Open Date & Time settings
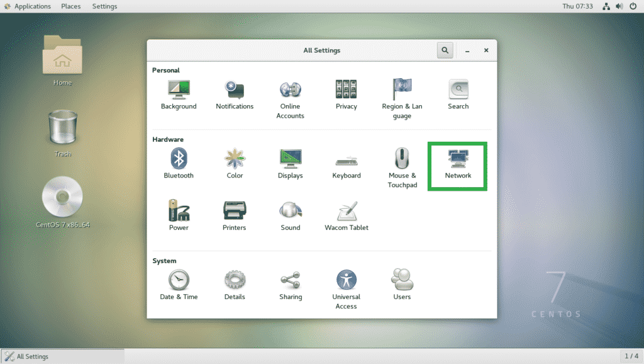The image size is (644, 364). tap(179, 280)
